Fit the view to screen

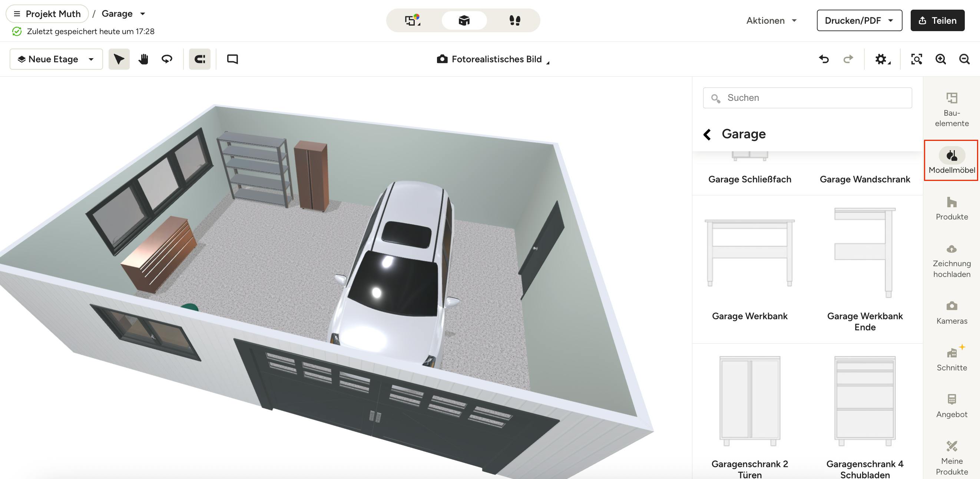point(917,59)
